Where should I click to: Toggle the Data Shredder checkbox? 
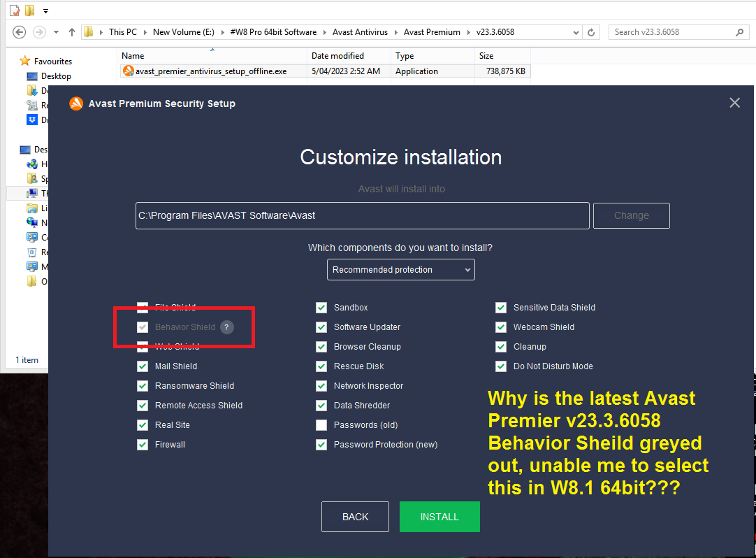321,406
